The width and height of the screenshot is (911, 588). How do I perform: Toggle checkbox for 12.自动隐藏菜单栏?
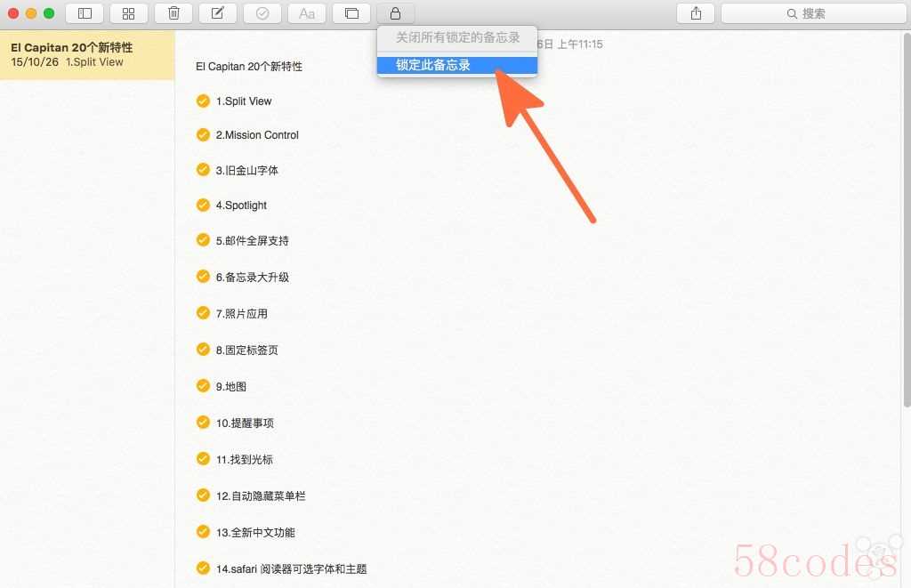[x=203, y=495]
